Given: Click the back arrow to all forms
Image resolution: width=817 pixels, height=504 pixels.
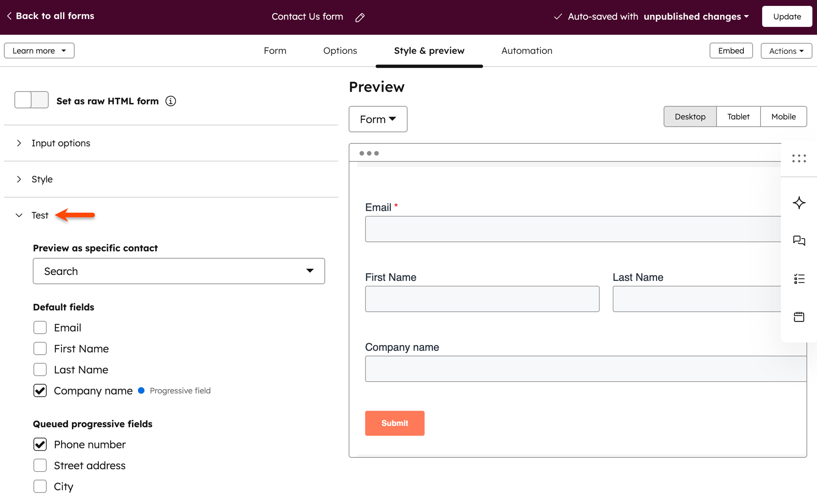Looking at the screenshot, I should point(9,16).
